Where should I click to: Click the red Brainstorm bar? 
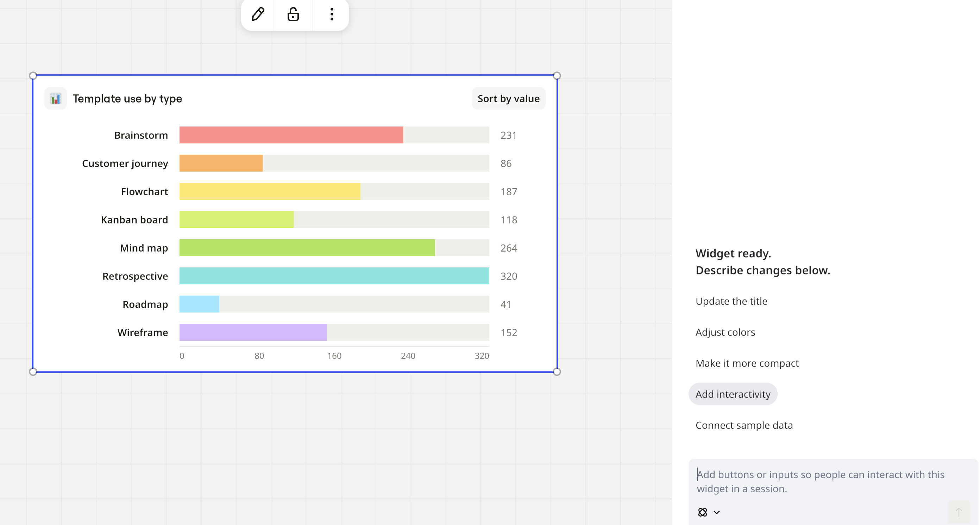[x=291, y=135]
